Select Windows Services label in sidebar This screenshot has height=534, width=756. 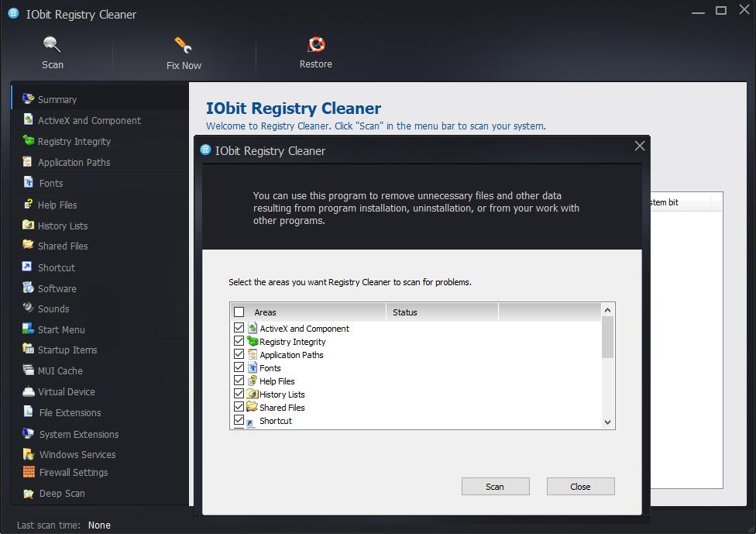(77, 454)
